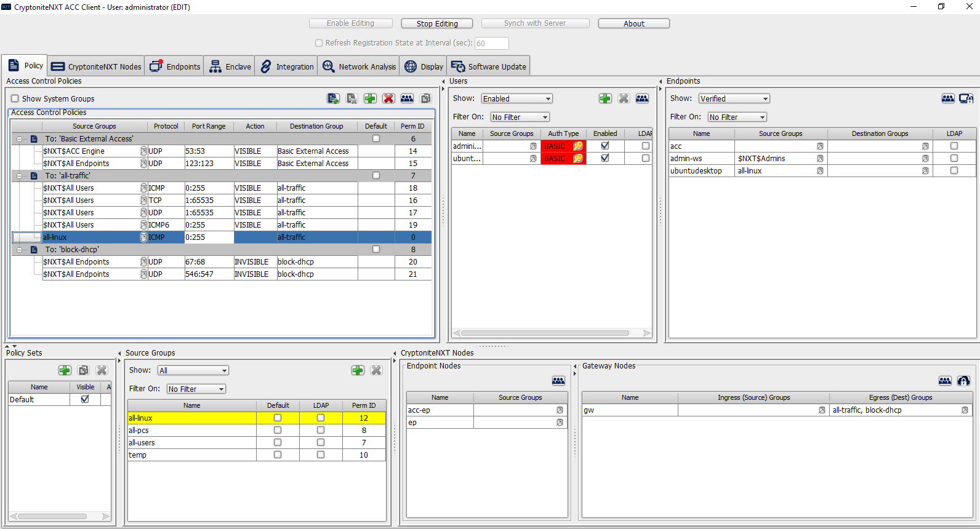
Task: Add a new user with green plus
Action: point(605,98)
